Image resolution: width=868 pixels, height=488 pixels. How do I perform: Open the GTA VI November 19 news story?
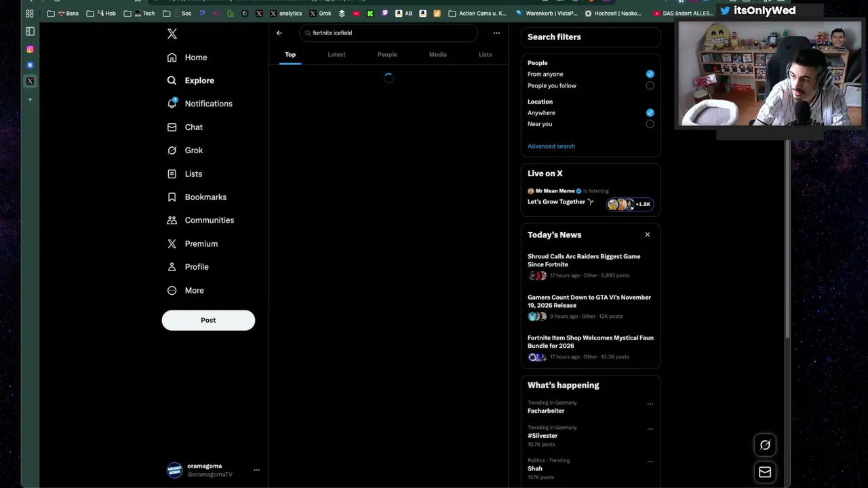[x=591, y=306]
